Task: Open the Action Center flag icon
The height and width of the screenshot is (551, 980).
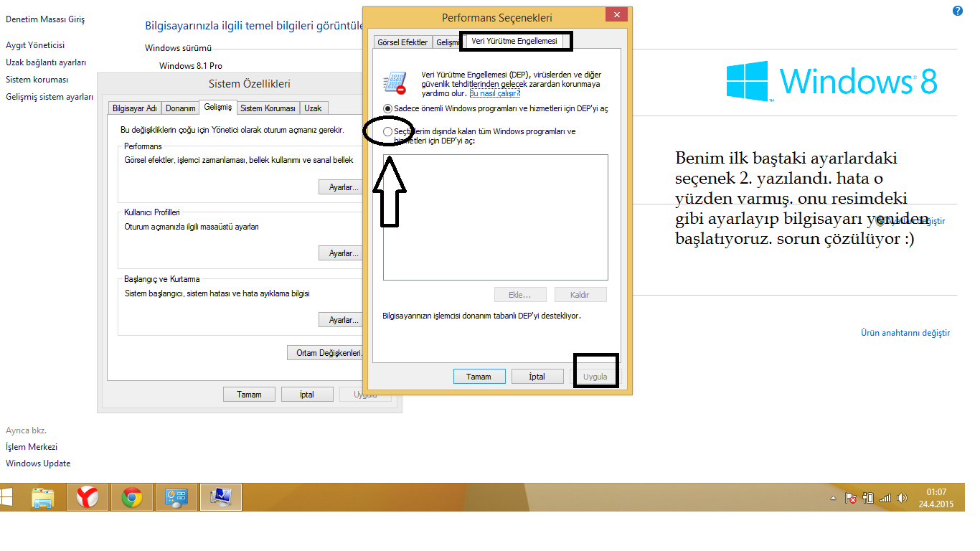Action: pos(851,498)
